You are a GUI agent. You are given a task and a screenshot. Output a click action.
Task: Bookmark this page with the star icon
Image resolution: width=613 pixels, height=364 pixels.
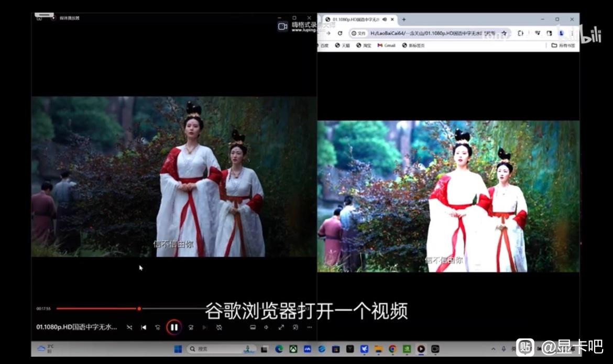[504, 33]
